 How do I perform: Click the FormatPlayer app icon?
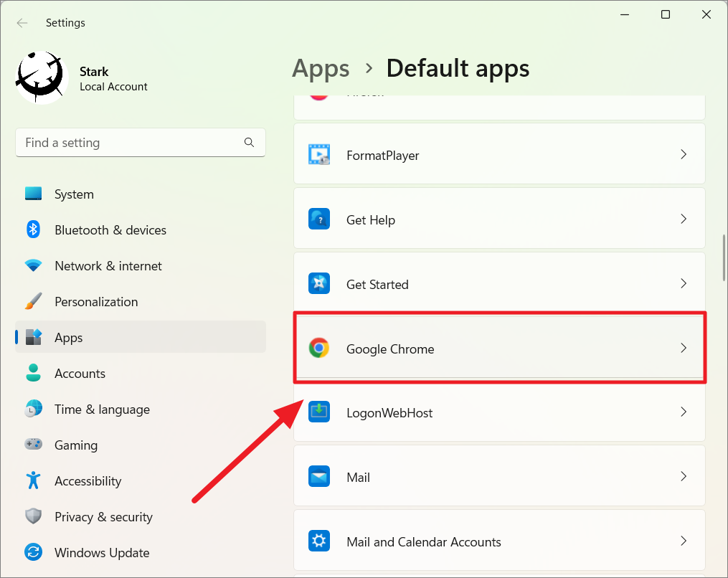pos(319,155)
